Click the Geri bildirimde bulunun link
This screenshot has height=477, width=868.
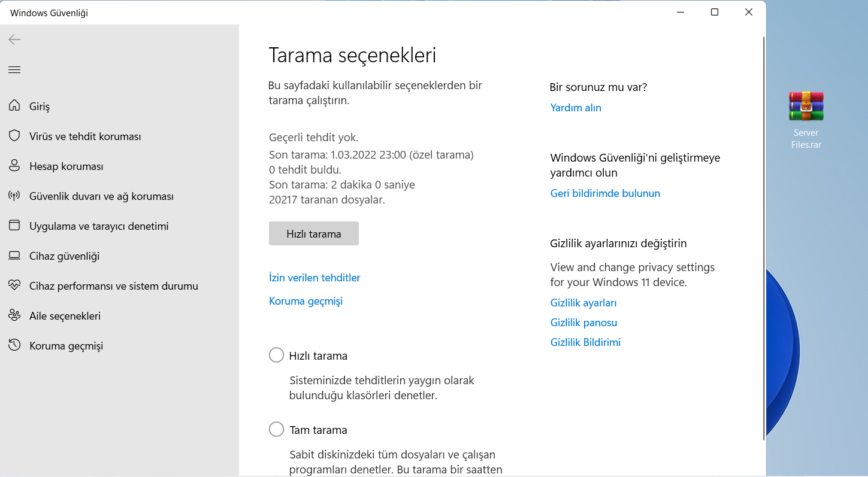(x=605, y=193)
